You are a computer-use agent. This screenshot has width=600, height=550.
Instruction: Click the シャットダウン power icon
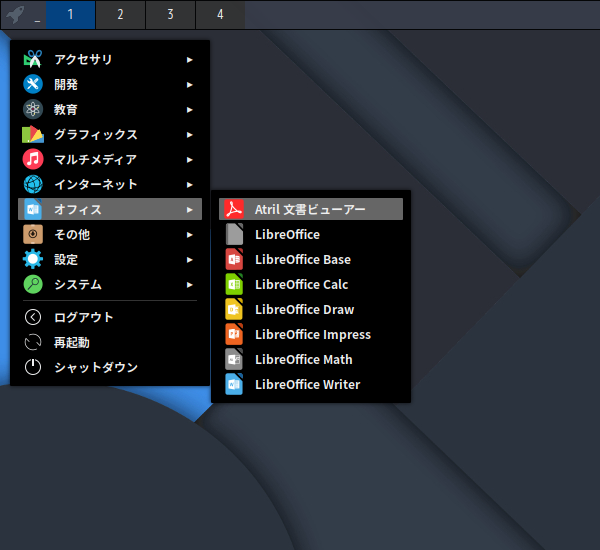click(x=33, y=367)
